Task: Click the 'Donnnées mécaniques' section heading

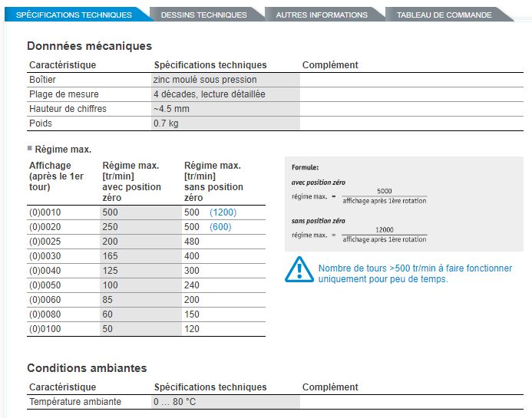Action: click(x=89, y=46)
